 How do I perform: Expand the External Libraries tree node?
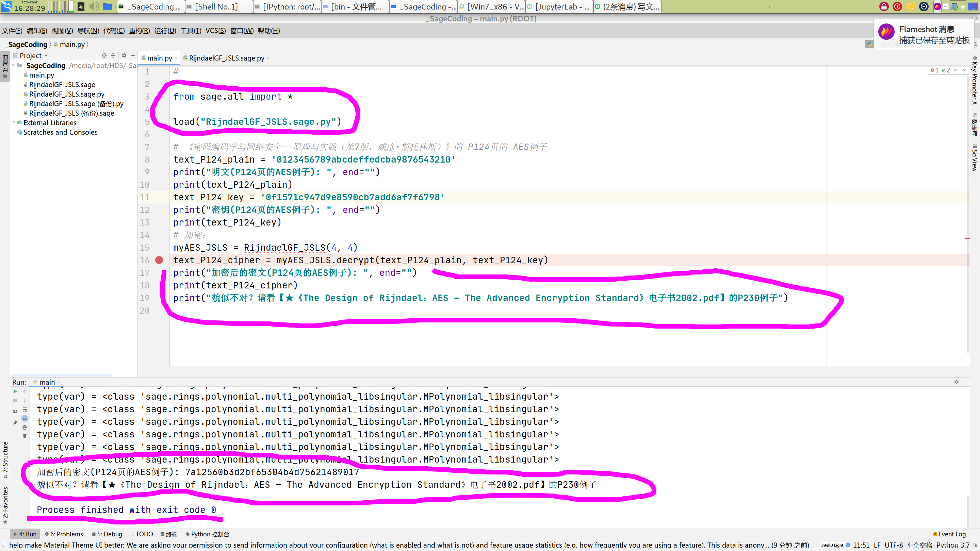(x=14, y=122)
